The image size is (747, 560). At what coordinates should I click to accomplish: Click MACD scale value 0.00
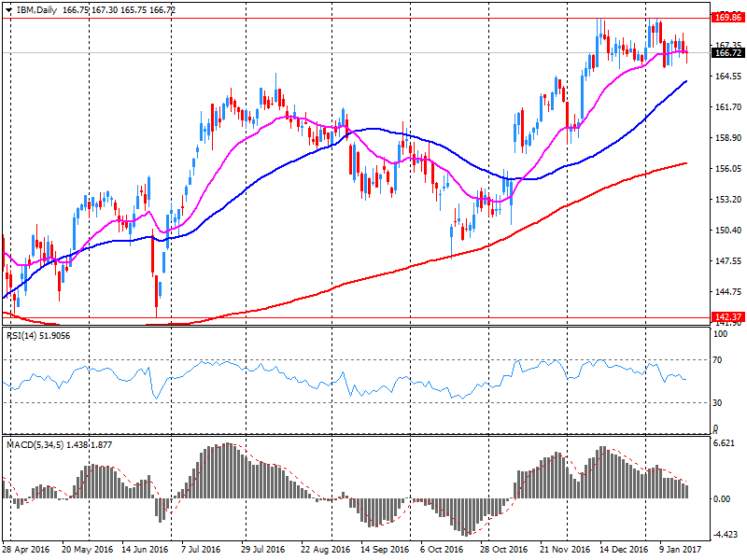pyautogui.click(x=722, y=499)
